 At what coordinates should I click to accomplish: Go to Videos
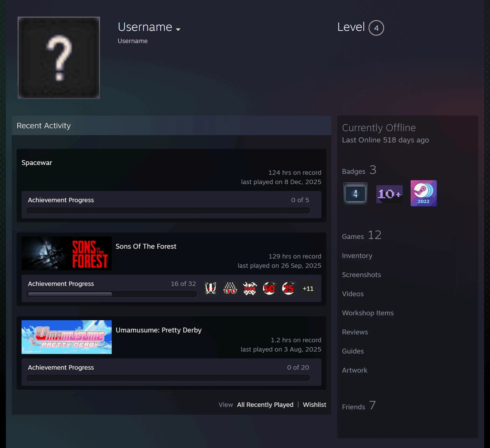(x=353, y=294)
